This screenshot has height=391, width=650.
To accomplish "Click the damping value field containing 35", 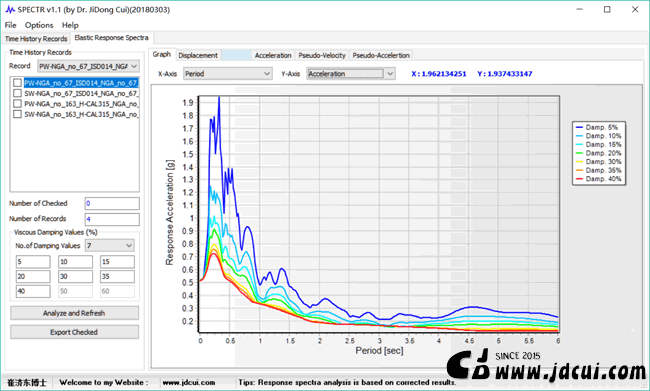I will pyautogui.click(x=117, y=277).
